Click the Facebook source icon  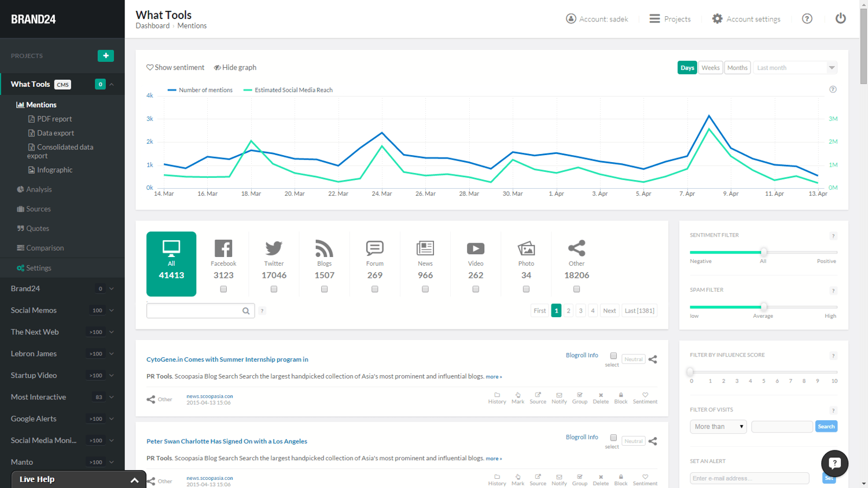pyautogui.click(x=223, y=248)
